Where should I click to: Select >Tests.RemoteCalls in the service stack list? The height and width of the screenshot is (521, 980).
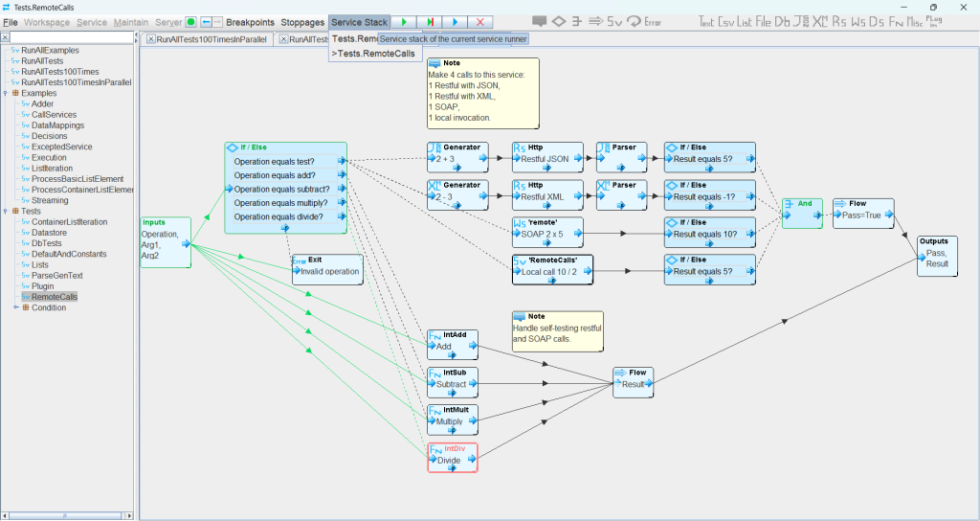coord(373,54)
